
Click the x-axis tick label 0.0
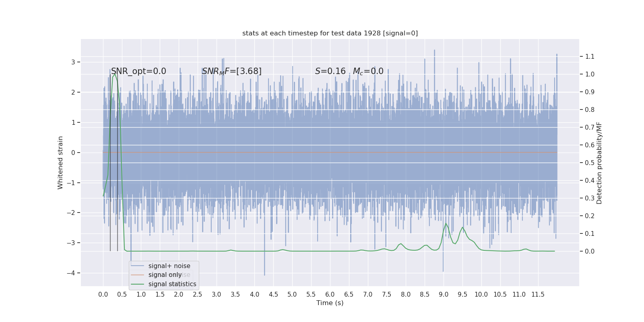coord(103,295)
